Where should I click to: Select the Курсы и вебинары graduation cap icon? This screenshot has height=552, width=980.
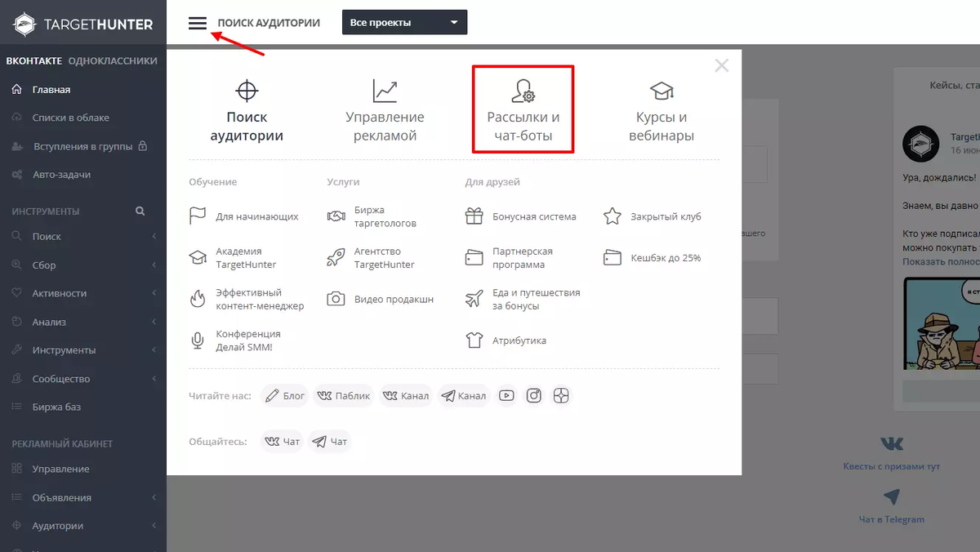[x=661, y=90]
